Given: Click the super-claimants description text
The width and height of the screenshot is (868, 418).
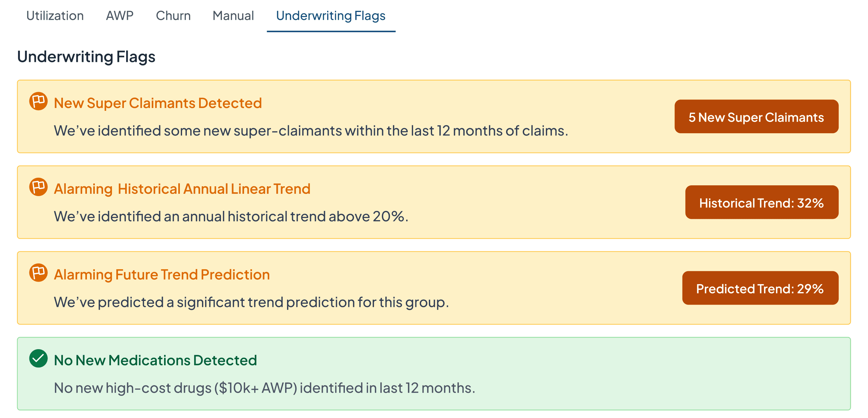Looking at the screenshot, I should click(x=311, y=131).
